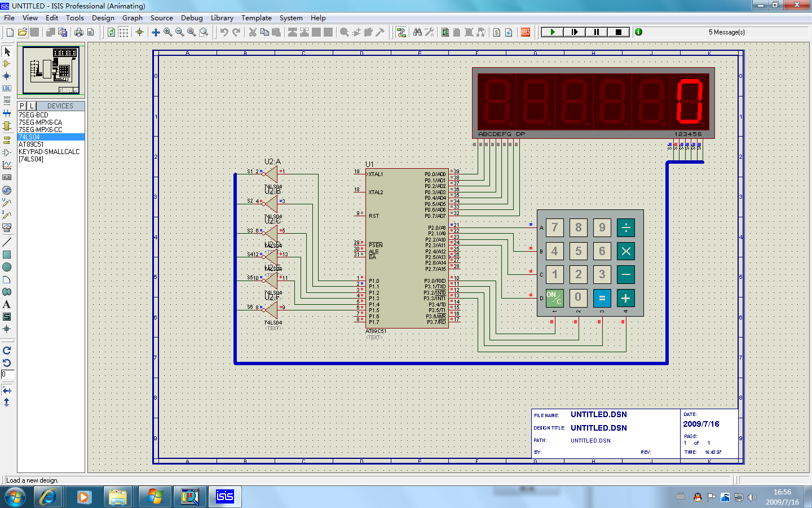
Task: Select the Markers Mode tool
Action: [7, 329]
